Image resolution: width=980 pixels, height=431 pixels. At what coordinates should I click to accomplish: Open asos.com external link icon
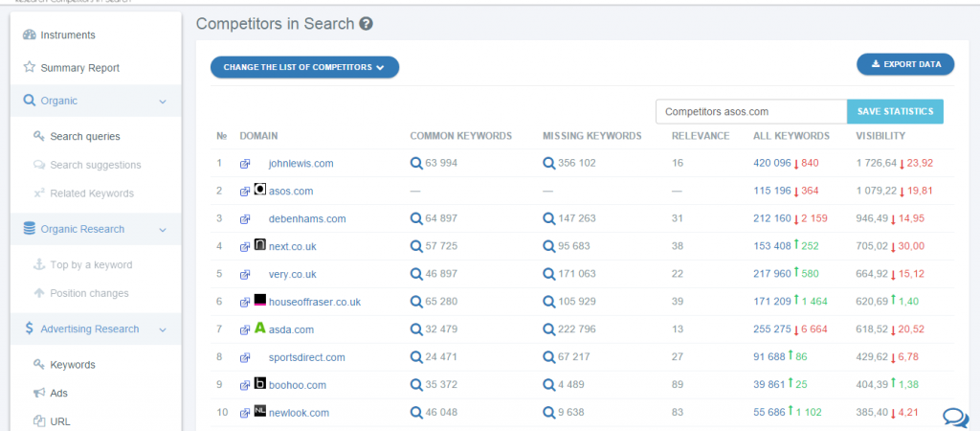click(x=245, y=192)
